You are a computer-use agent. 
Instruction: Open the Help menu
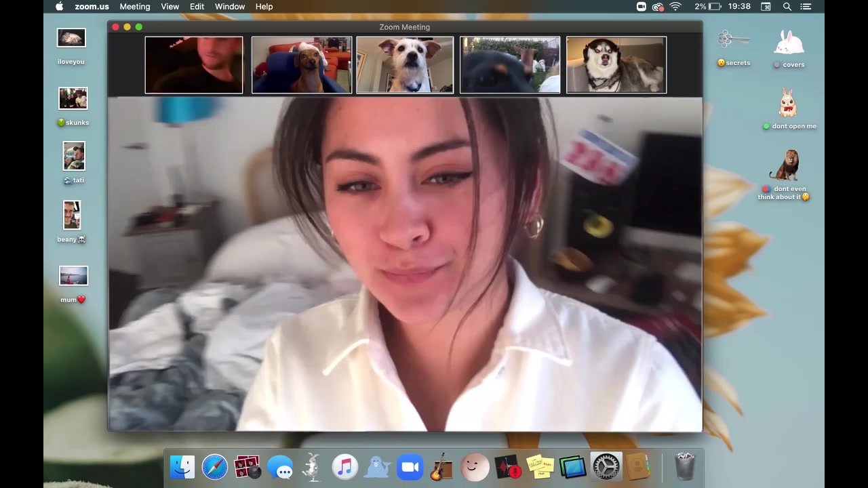pyautogui.click(x=264, y=7)
